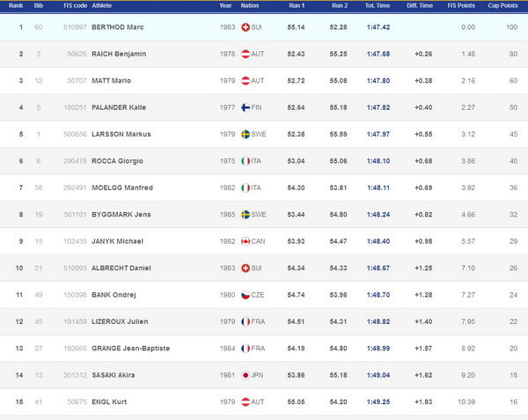Open GRANGE Jean-Baptiste athlete link
The image size is (528, 420).
130,349
